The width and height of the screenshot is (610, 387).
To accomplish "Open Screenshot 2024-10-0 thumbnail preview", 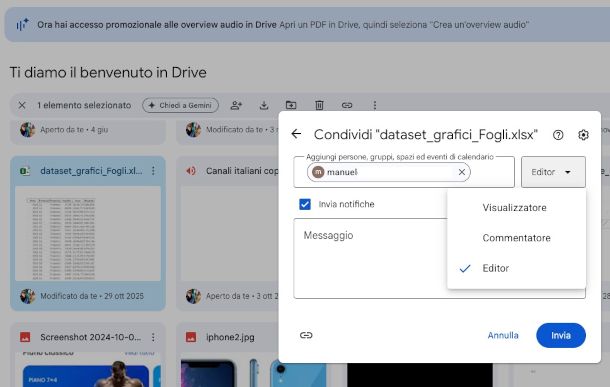I will (88, 369).
